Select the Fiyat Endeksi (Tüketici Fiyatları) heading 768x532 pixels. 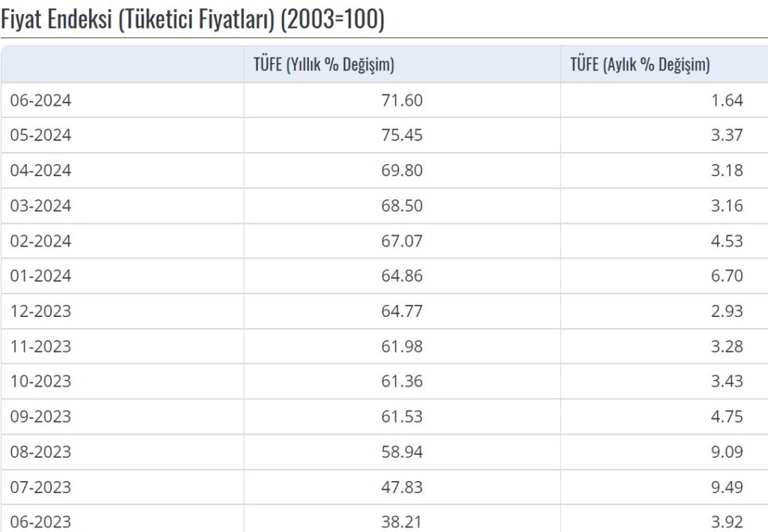pyautogui.click(x=193, y=19)
